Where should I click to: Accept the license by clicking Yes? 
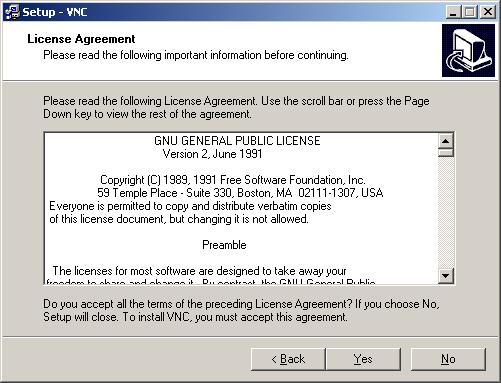[363, 359]
